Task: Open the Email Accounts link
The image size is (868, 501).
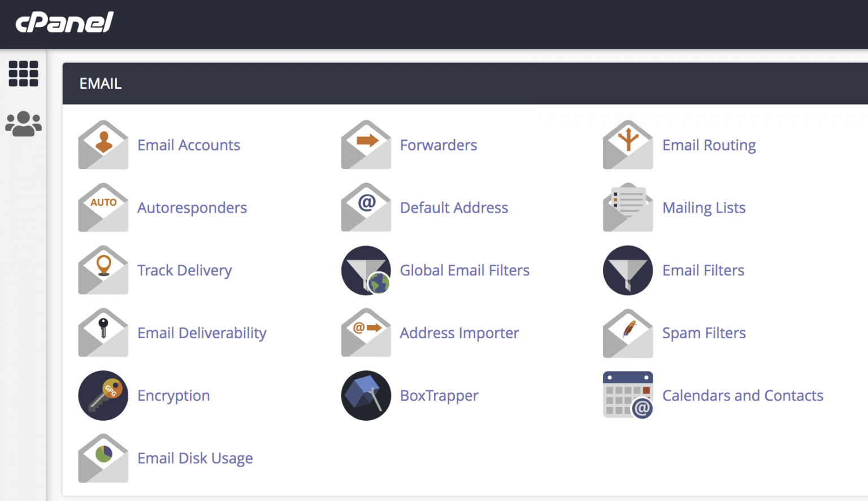Action: click(189, 145)
